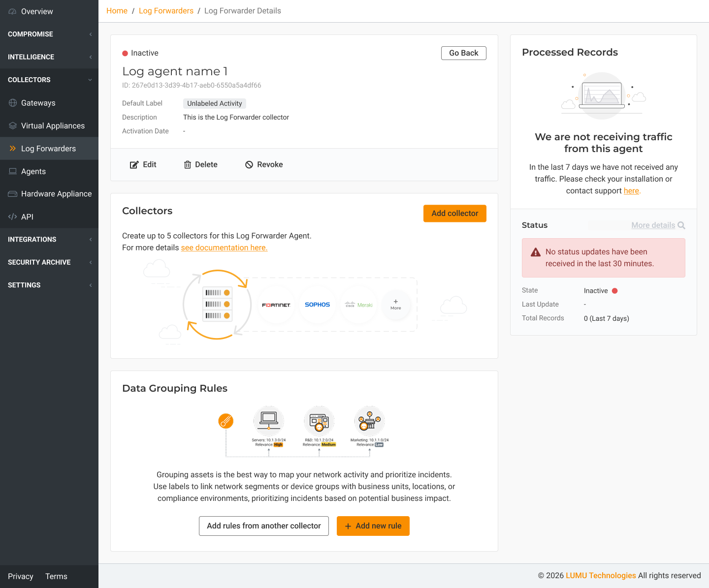The height and width of the screenshot is (588, 709).
Task: Open the see documentation here link
Action: coord(224,248)
